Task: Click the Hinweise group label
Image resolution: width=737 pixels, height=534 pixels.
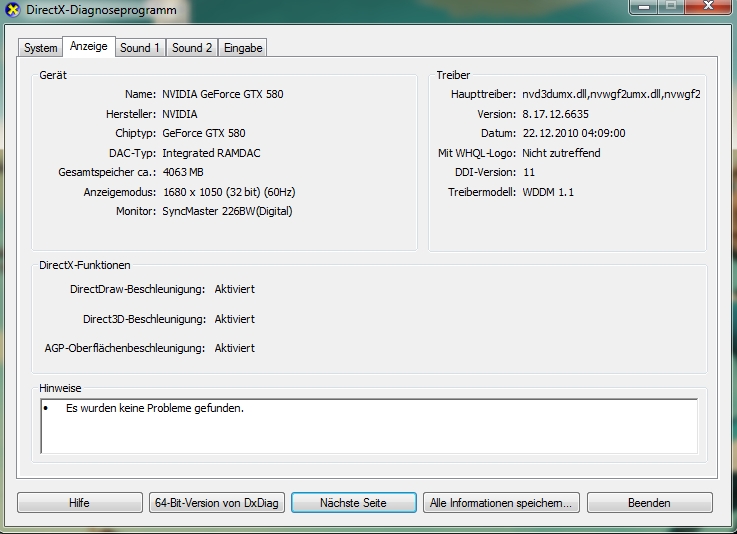Action: coord(60,388)
